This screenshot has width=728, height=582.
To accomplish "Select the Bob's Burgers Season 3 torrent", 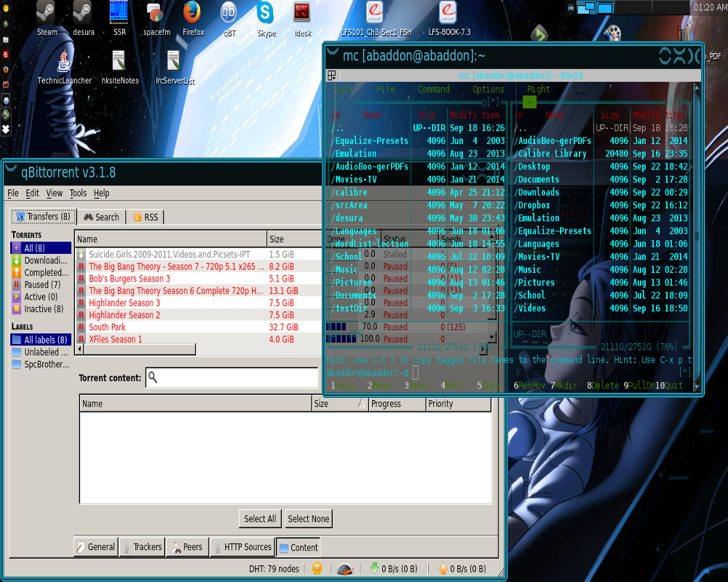I will point(199,279).
